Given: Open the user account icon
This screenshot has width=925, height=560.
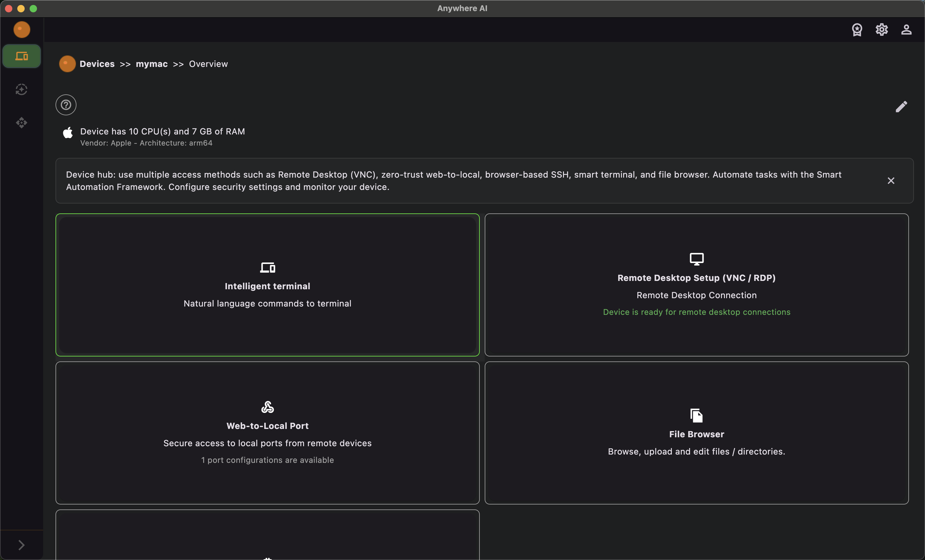Looking at the screenshot, I should [x=906, y=30].
